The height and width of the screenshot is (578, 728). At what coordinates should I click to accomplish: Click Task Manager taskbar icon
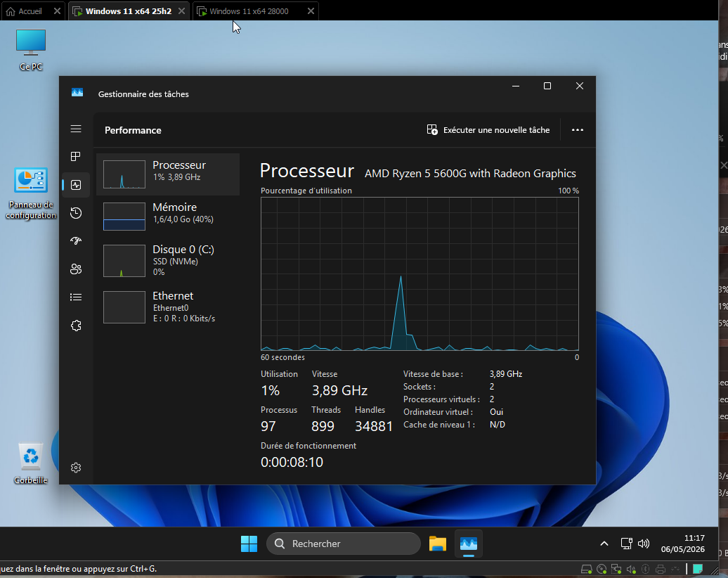469,544
